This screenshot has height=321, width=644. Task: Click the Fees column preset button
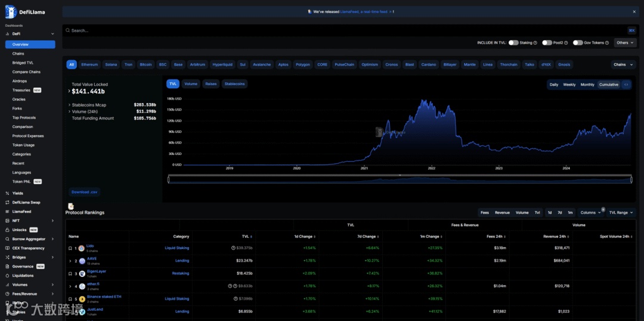point(485,213)
